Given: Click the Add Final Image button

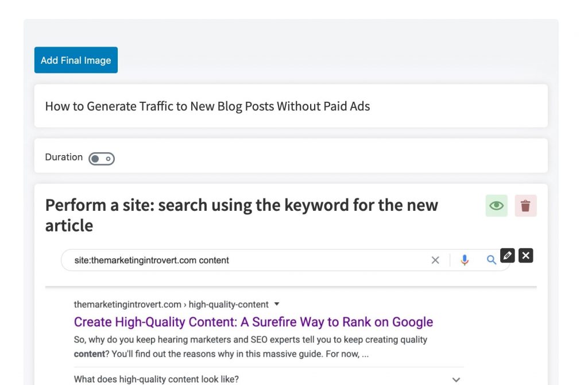Looking at the screenshot, I should [x=76, y=60].
